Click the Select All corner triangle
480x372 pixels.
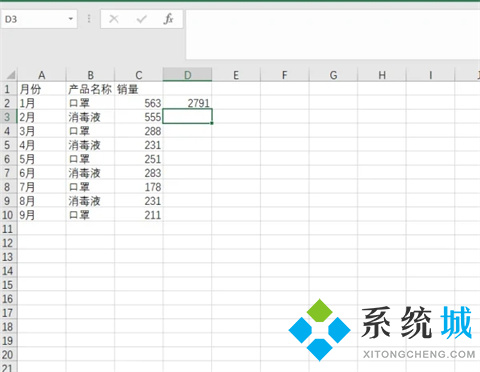[x=10, y=75]
